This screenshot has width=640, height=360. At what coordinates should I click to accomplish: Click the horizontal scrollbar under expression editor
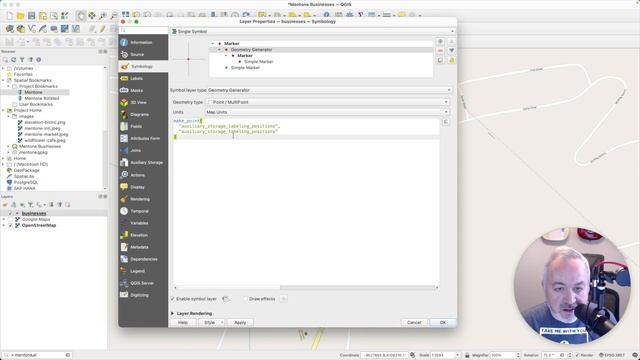click(306, 288)
